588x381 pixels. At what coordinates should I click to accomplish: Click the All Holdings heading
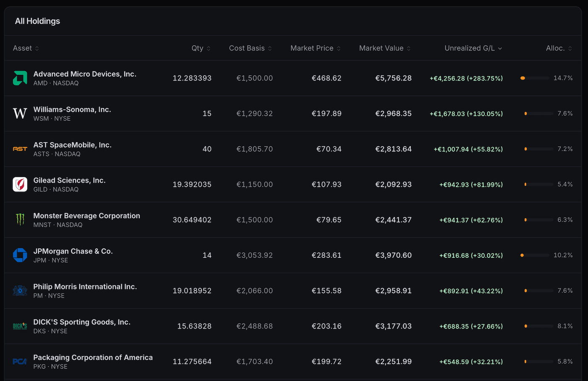pyautogui.click(x=37, y=21)
